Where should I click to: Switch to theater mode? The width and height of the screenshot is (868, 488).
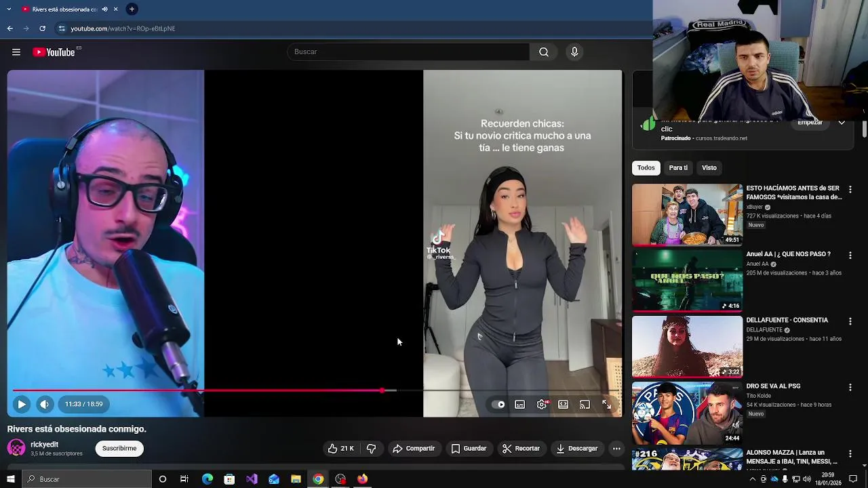(563, 405)
